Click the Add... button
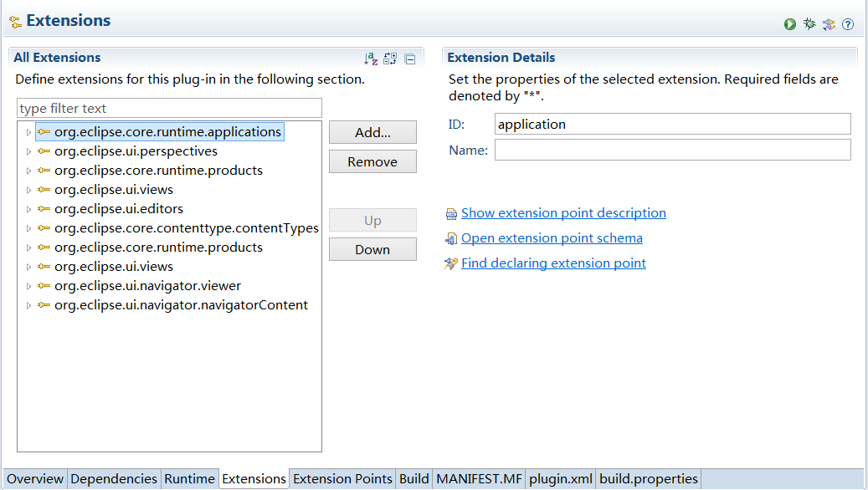868x490 pixels. point(372,132)
